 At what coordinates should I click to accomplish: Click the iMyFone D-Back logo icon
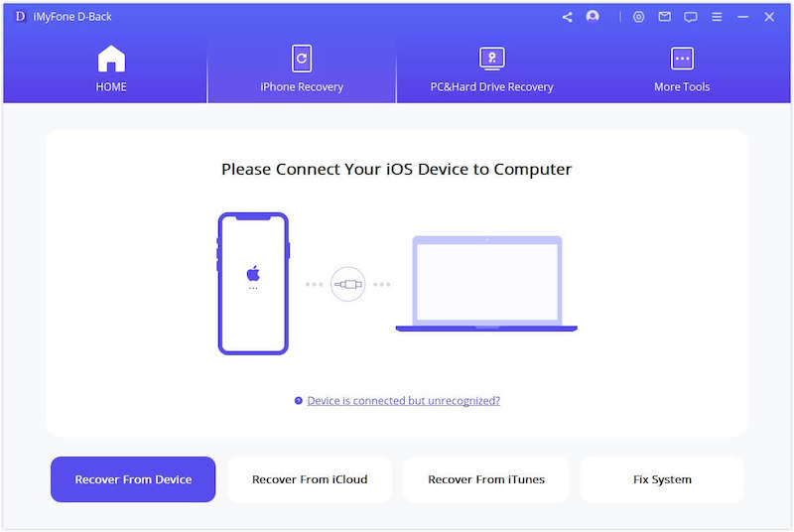coord(20,17)
